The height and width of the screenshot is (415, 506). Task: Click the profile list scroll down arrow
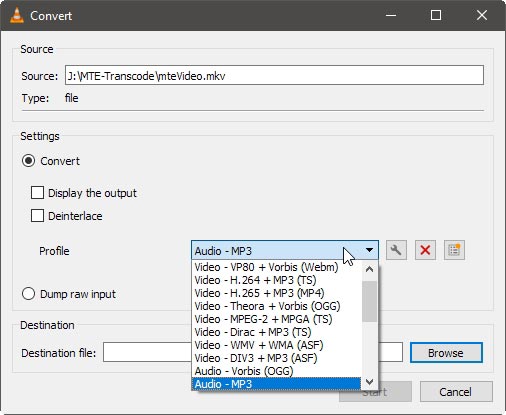[369, 382]
